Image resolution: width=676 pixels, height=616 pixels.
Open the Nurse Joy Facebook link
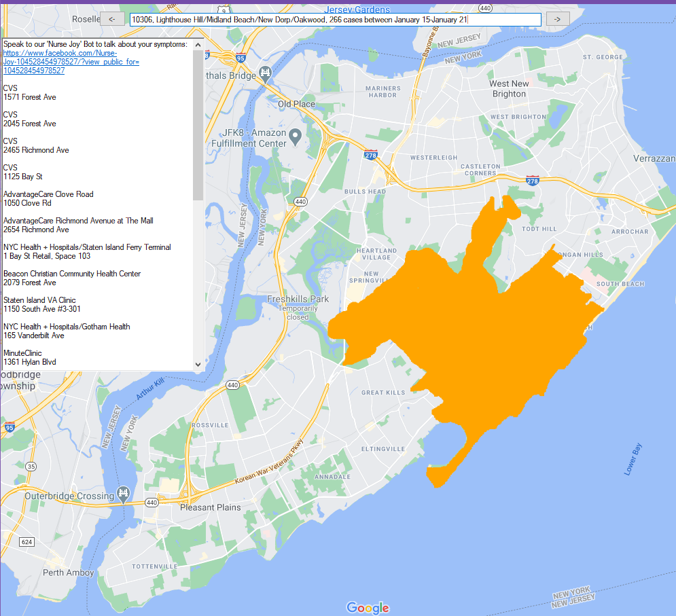pyautogui.click(x=71, y=62)
